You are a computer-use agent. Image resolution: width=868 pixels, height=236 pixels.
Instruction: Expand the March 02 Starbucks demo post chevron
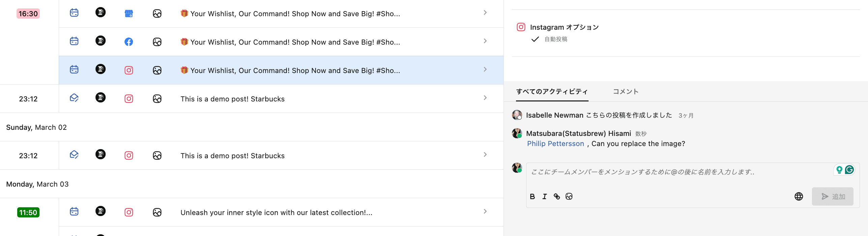click(485, 155)
